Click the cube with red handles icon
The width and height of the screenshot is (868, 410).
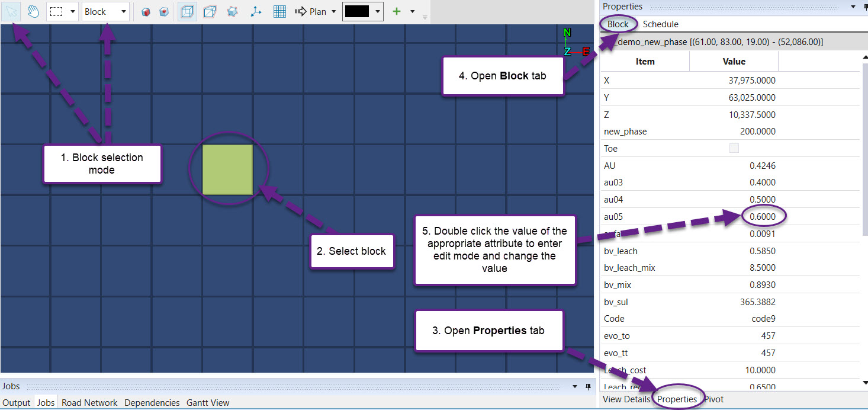click(232, 11)
